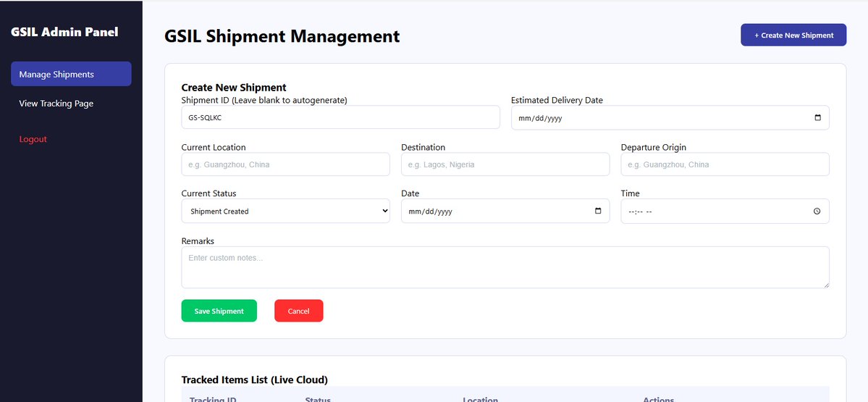
Task: Focus the Destination input field
Action: (x=505, y=164)
